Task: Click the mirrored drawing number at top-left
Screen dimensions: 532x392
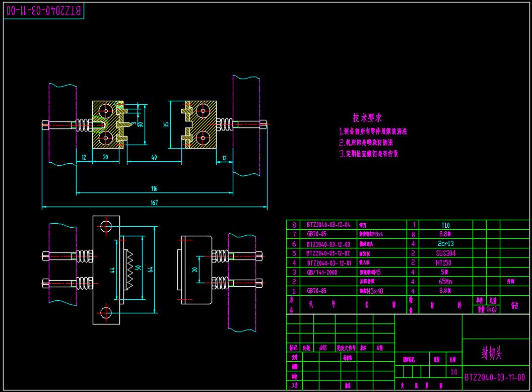Action: (x=43, y=11)
